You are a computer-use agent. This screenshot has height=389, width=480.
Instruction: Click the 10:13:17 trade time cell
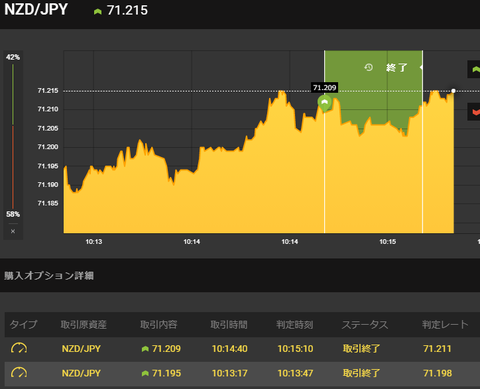pyautogui.click(x=230, y=373)
